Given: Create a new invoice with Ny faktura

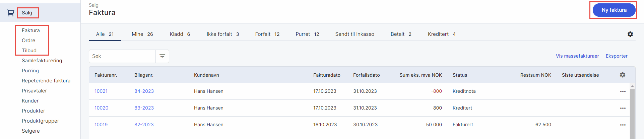Looking at the screenshot, I should [x=614, y=10].
